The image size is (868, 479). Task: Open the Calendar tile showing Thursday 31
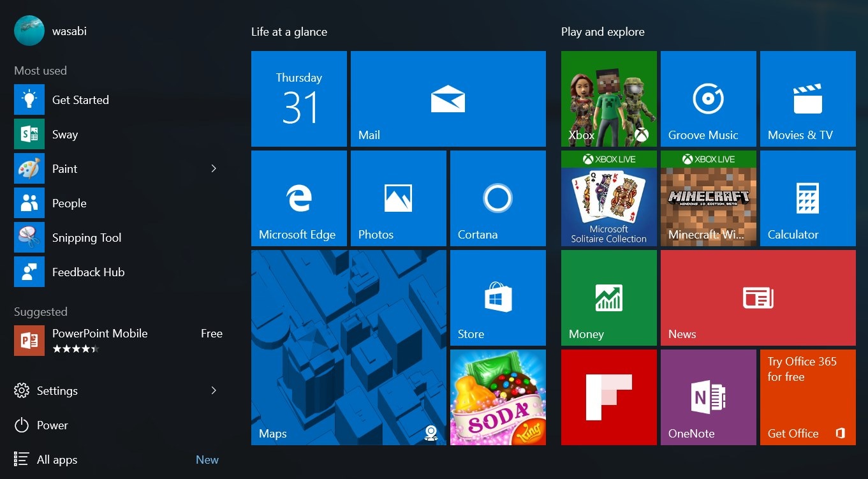299,99
